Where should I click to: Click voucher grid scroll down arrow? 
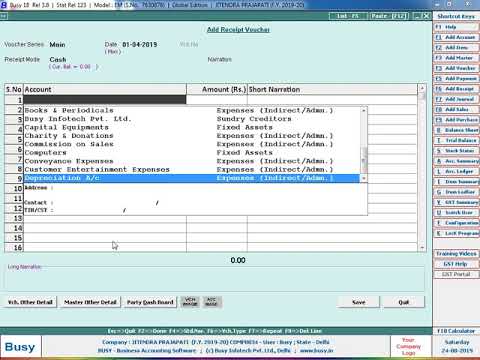point(422,248)
